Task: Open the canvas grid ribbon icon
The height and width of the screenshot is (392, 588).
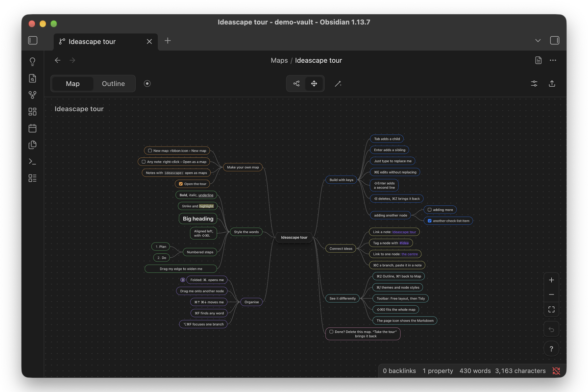Action: [x=32, y=112]
